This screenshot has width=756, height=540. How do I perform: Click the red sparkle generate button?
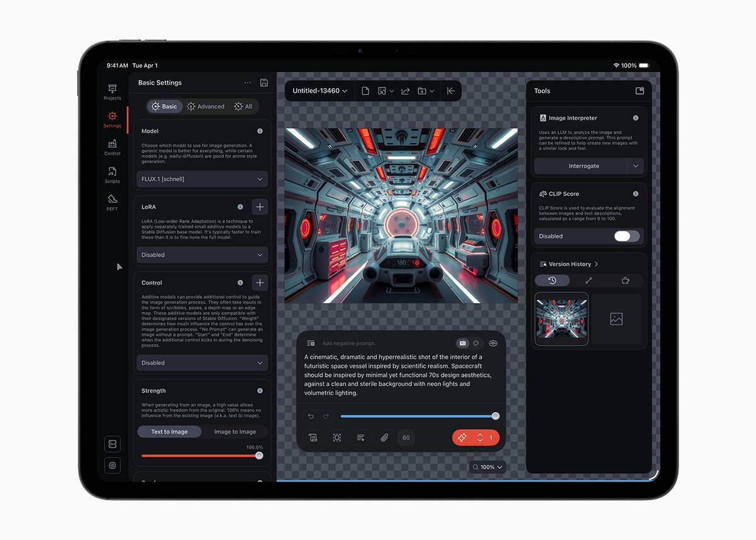click(x=462, y=437)
